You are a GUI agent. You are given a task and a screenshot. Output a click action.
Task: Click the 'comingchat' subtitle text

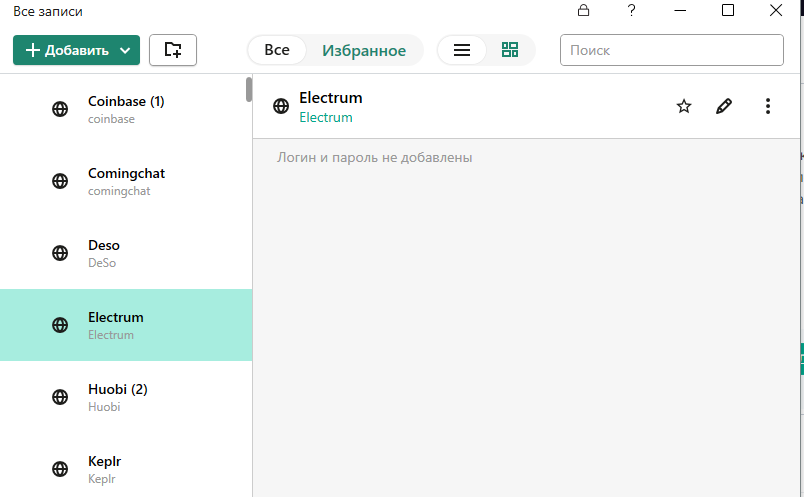(119, 191)
